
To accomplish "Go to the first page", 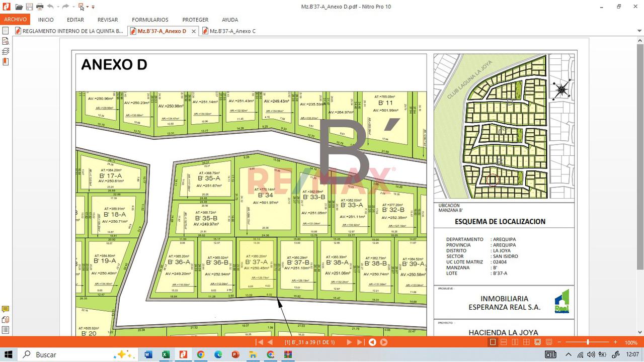I will [x=260, y=342].
